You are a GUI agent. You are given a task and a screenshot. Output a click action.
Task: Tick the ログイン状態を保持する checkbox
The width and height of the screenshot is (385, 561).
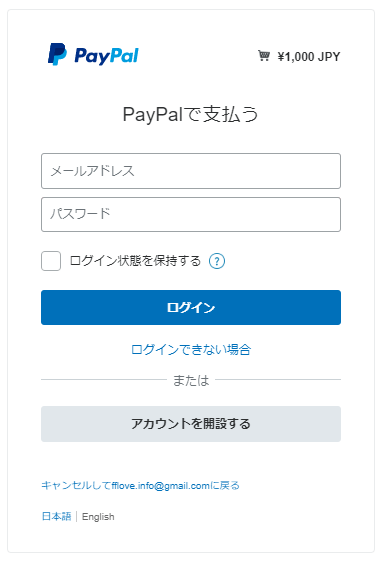[51, 261]
